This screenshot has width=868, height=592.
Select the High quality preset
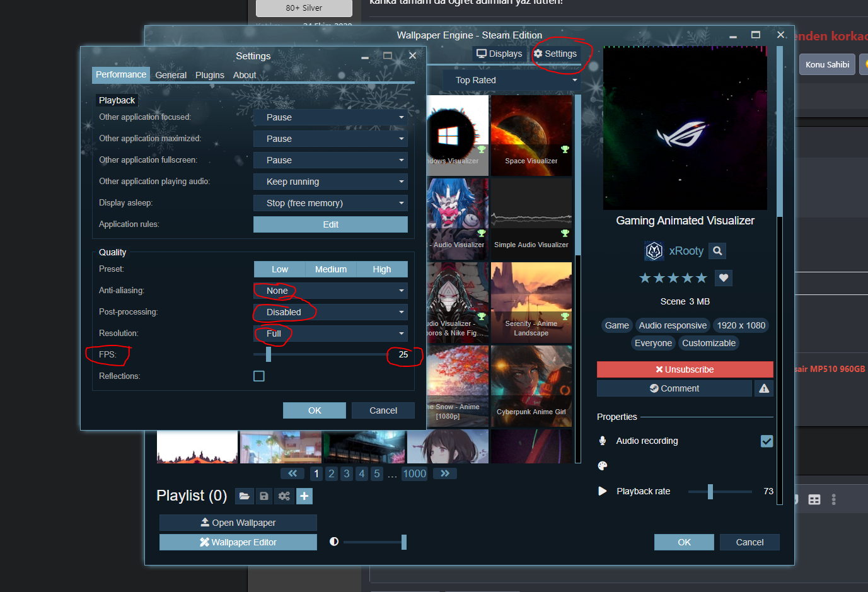pyautogui.click(x=382, y=269)
